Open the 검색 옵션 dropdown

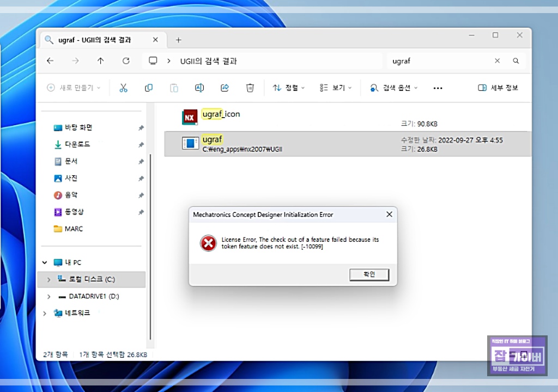393,88
